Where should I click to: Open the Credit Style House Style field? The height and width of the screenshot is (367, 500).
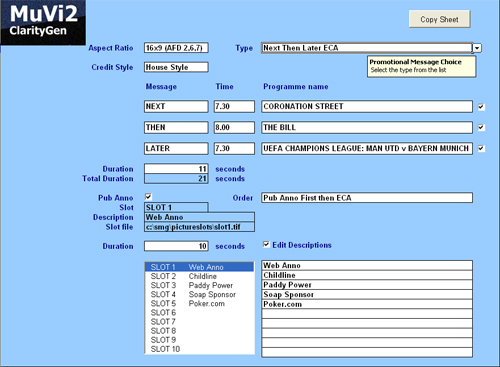pos(176,67)
